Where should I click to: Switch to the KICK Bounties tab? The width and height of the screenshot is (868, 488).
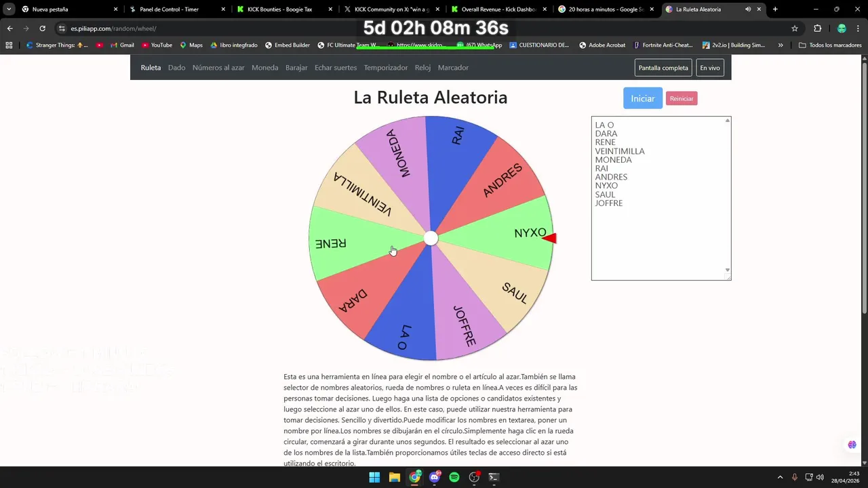[284, 9]
